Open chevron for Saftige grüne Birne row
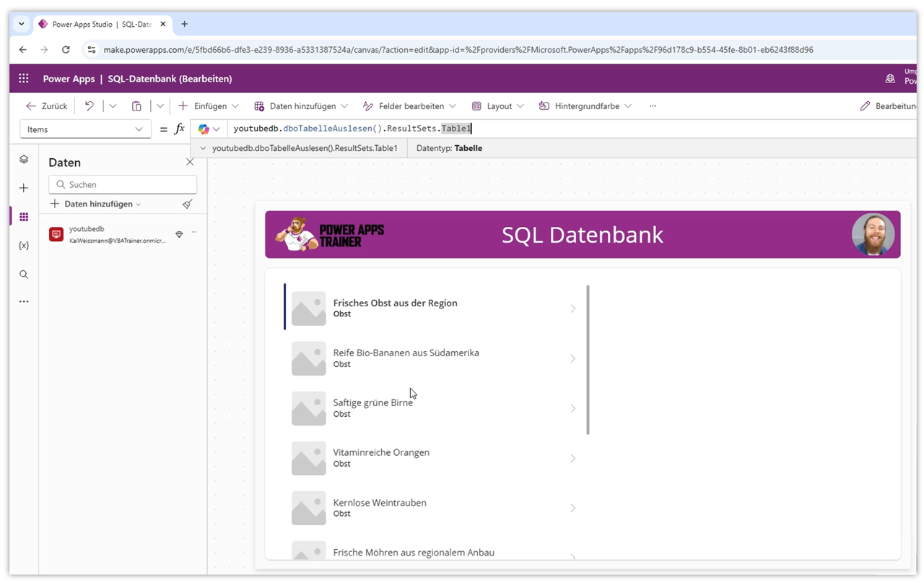Screen dimensions: 924x583 point(572,408)
